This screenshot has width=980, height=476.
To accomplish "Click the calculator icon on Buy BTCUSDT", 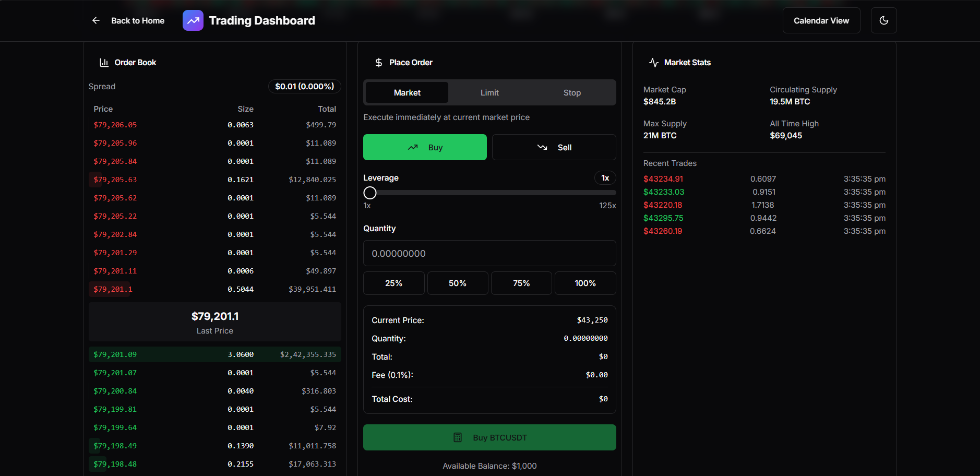I will coord(458,437).
